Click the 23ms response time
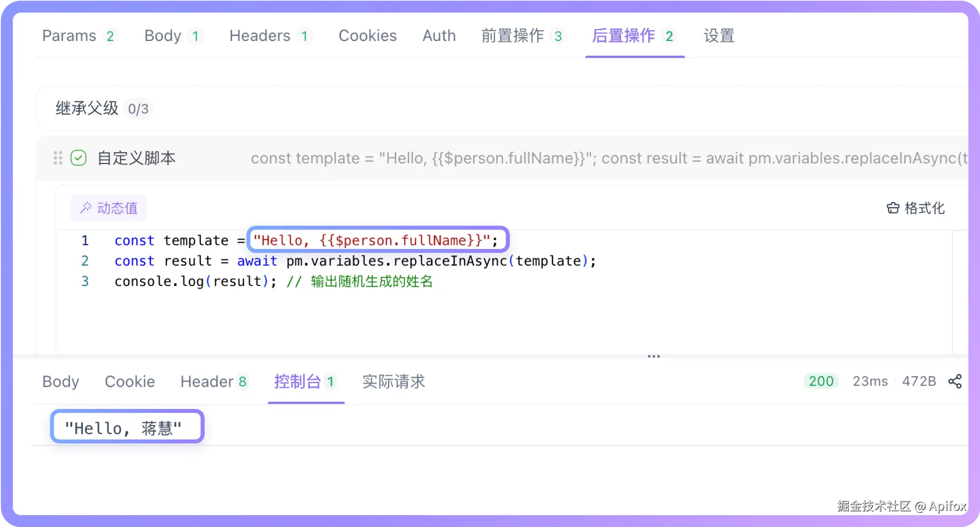980x527 pixels. [x=870, y=381]
